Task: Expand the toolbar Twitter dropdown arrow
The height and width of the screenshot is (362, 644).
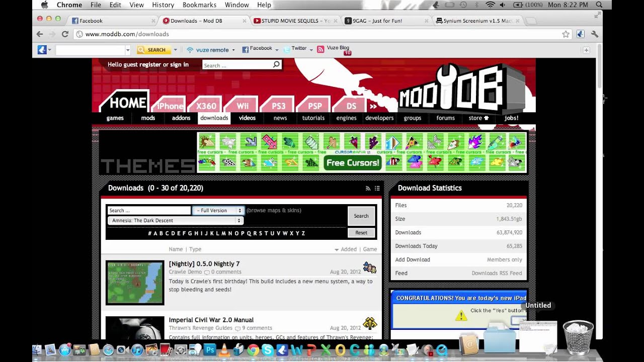Action: pos(311,50)
